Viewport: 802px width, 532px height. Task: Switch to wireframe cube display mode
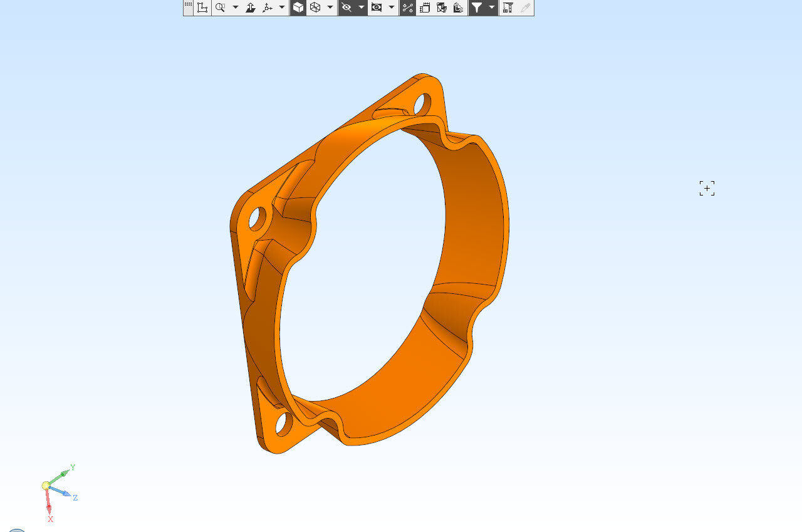point(315,8)
